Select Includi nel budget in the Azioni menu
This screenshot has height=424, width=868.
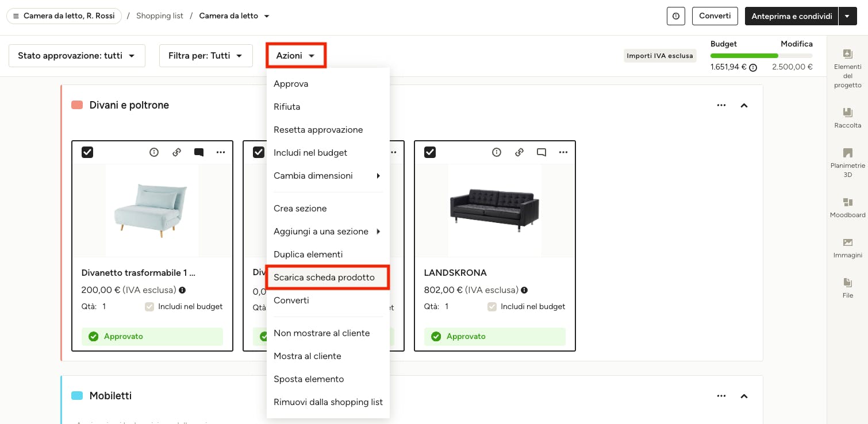coord(328,153)
